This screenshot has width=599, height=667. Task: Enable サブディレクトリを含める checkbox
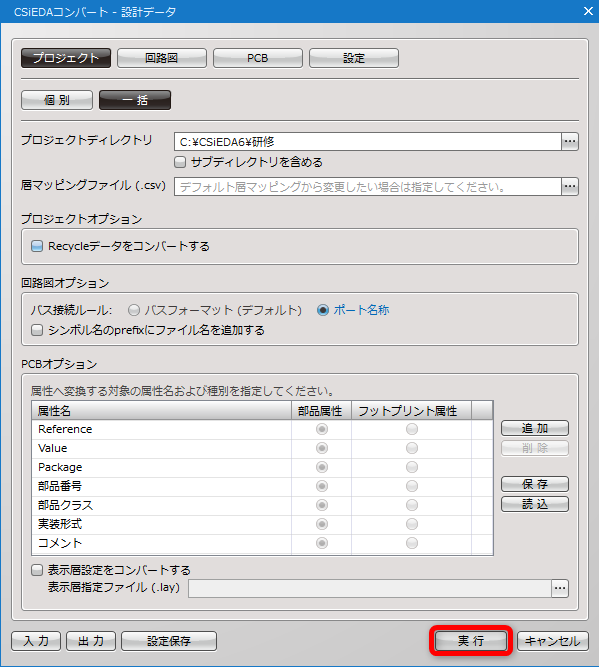pos(180,162)
